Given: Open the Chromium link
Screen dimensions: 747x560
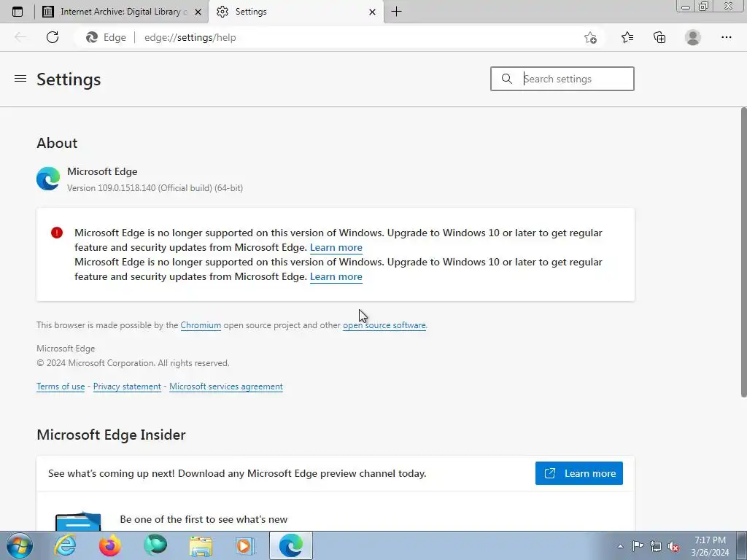Looking at the screenshot, I should click(x=201, y=325).
